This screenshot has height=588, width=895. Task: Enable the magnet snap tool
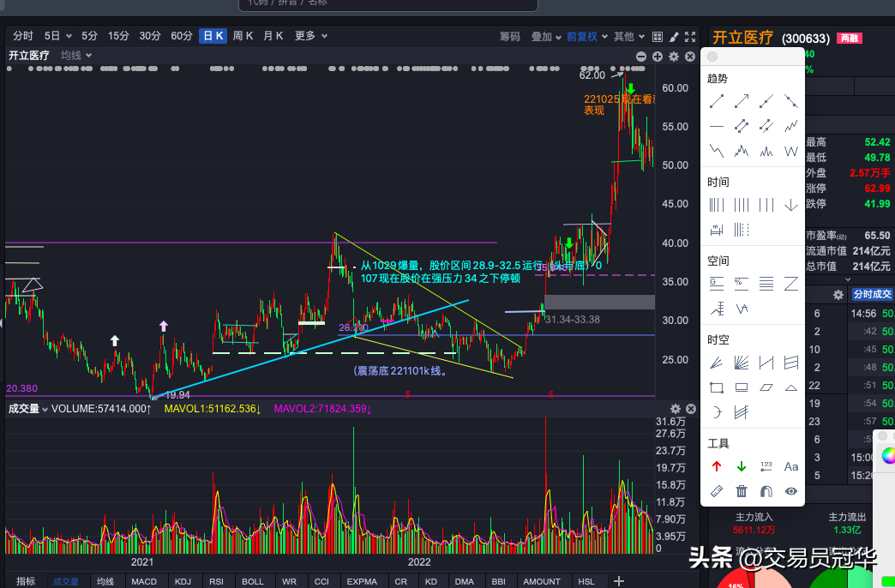pyautogui.click(x=766, y=491)
